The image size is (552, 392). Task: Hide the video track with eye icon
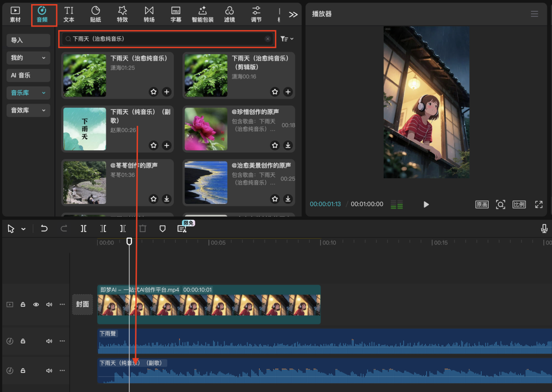point(36,305)
